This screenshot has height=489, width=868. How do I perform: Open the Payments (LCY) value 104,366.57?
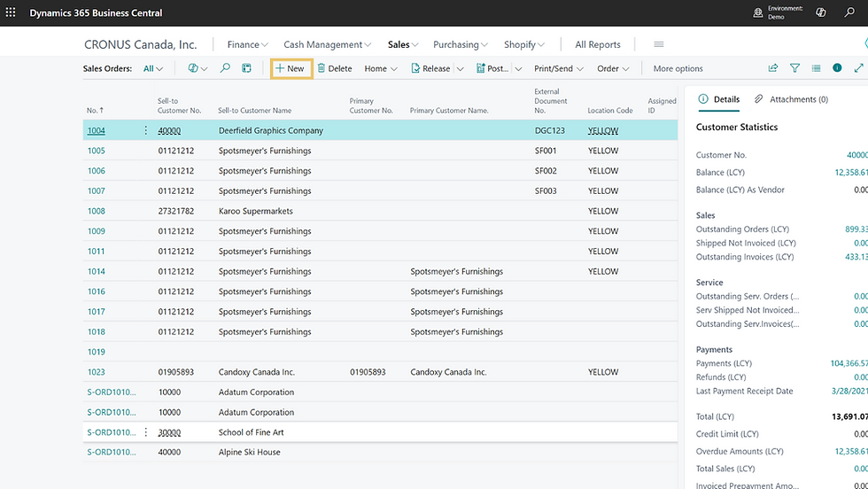pyautogui.click(x=849, y=363)
